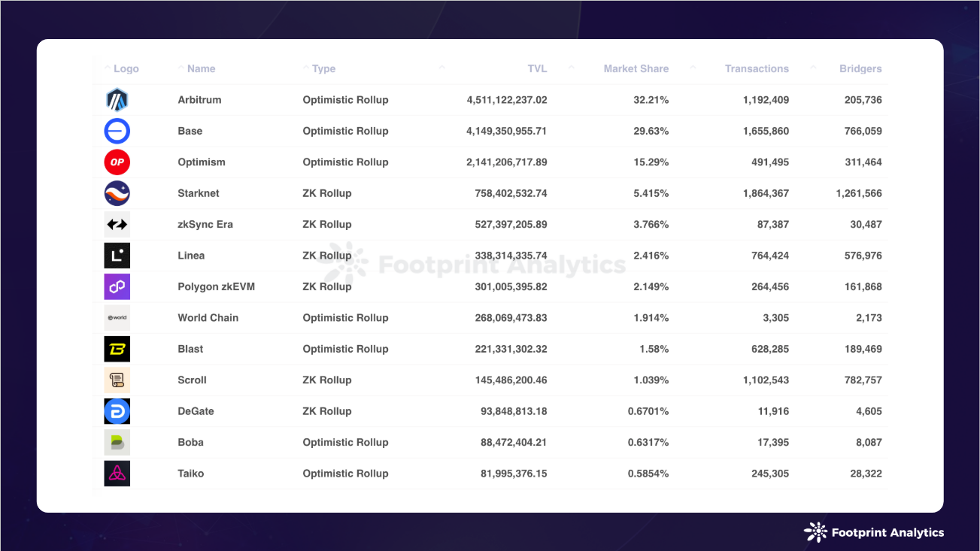Viewport: 980px width, 551px height.
Task: Click the Boba name entry
Action: pyautogui.click(x=190, y=443)
